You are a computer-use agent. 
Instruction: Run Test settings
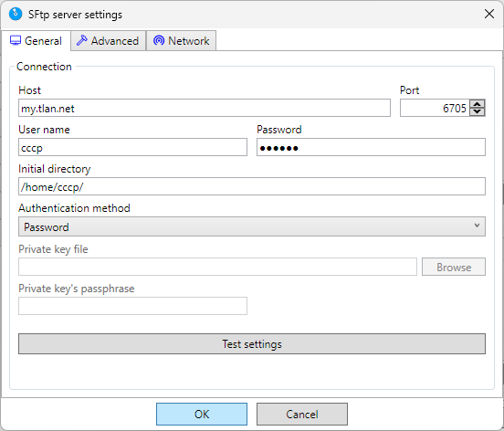point(252,344)
